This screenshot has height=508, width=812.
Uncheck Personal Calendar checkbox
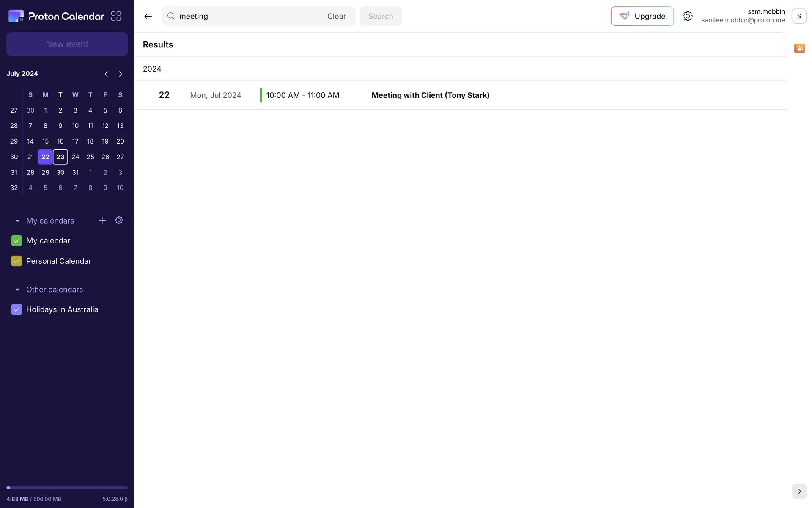coord(16,261)
